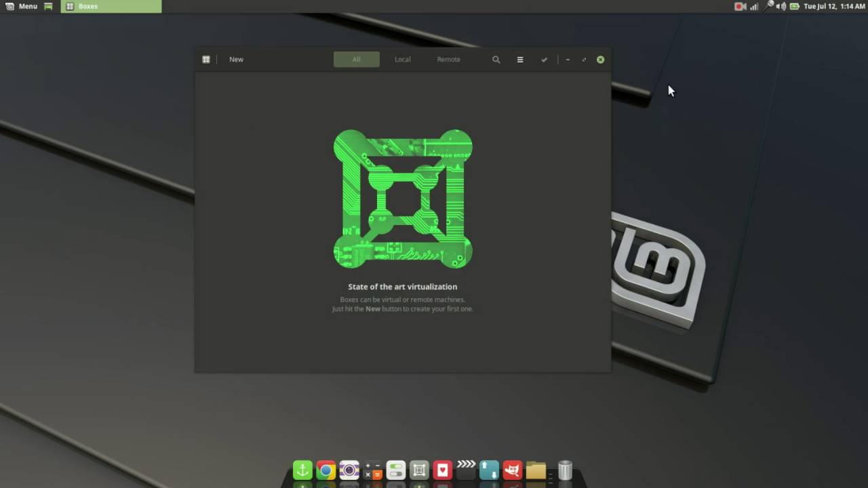
Task: Launch Google Chrome from the dock
Action: (x=326, y=470)
